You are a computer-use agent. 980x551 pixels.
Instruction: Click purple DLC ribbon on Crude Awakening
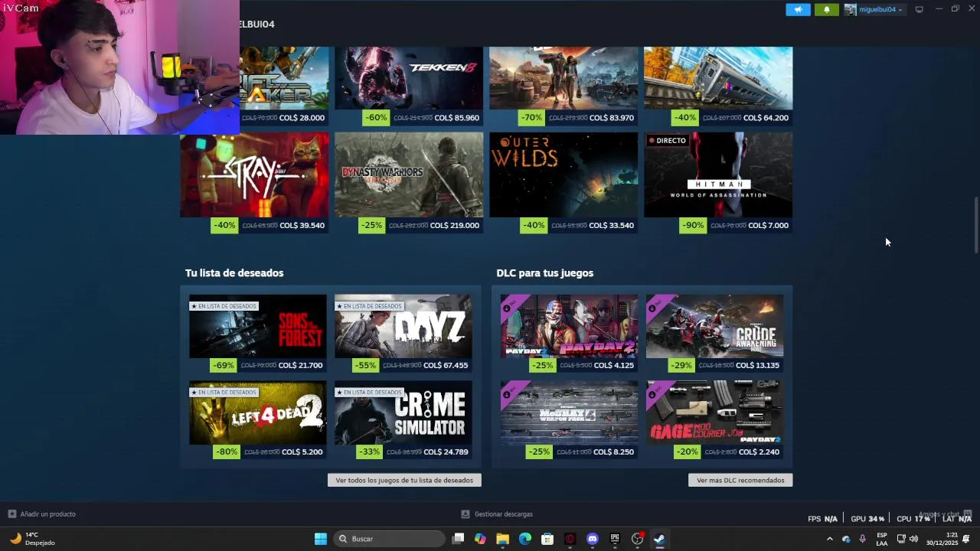click(656, 305)
